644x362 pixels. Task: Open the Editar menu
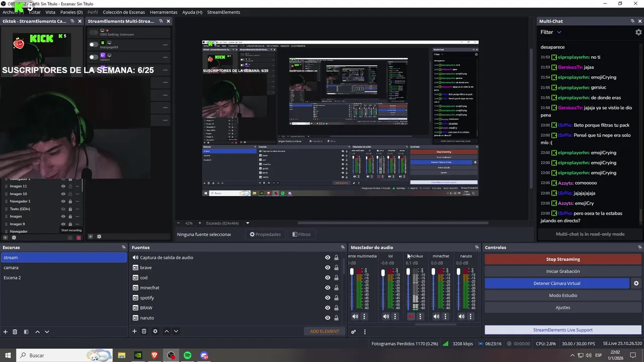[34, 12]
